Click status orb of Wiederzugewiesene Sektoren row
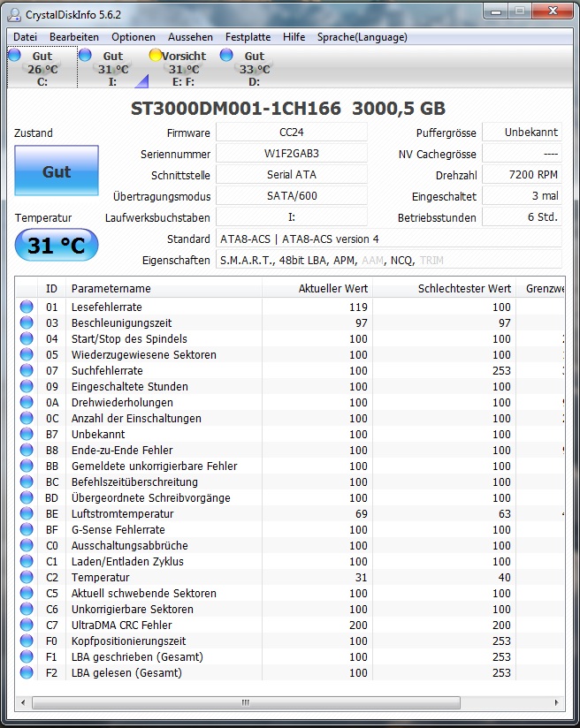 (x=27, y=354)
